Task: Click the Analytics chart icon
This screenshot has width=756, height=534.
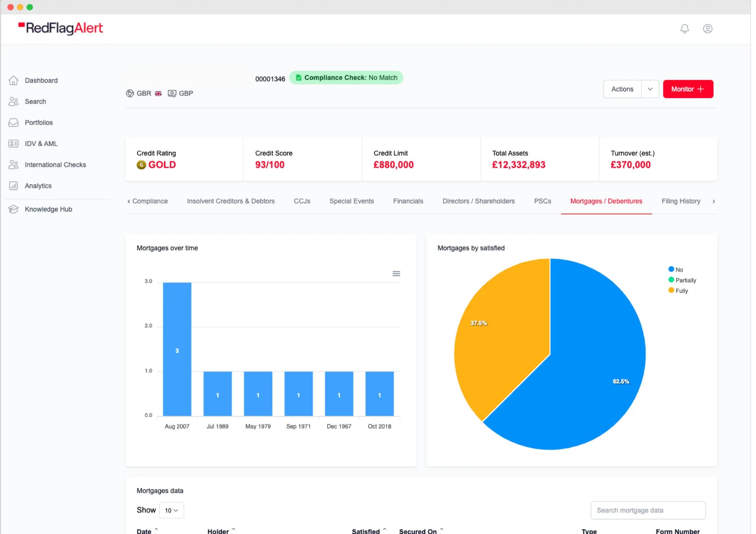Action: 14,186
